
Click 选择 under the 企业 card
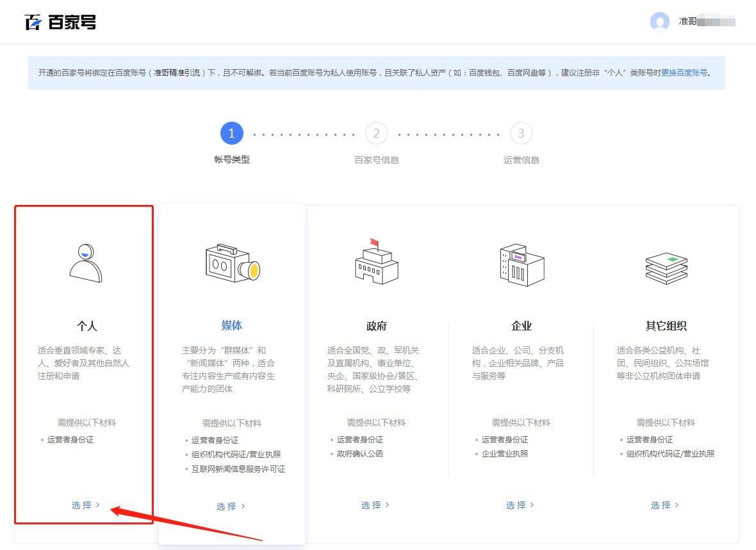click(519, 505)
